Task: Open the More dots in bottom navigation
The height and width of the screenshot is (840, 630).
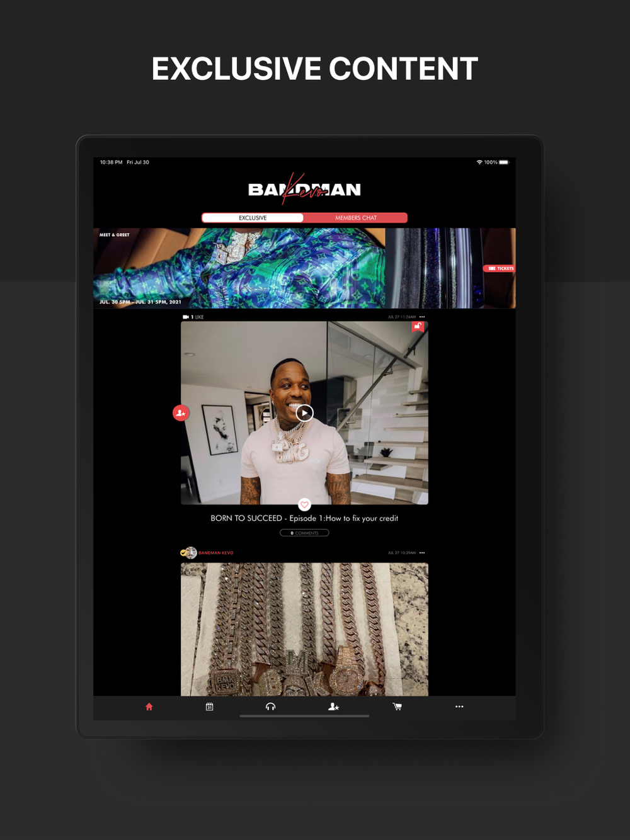Action: tap(459, 707)
